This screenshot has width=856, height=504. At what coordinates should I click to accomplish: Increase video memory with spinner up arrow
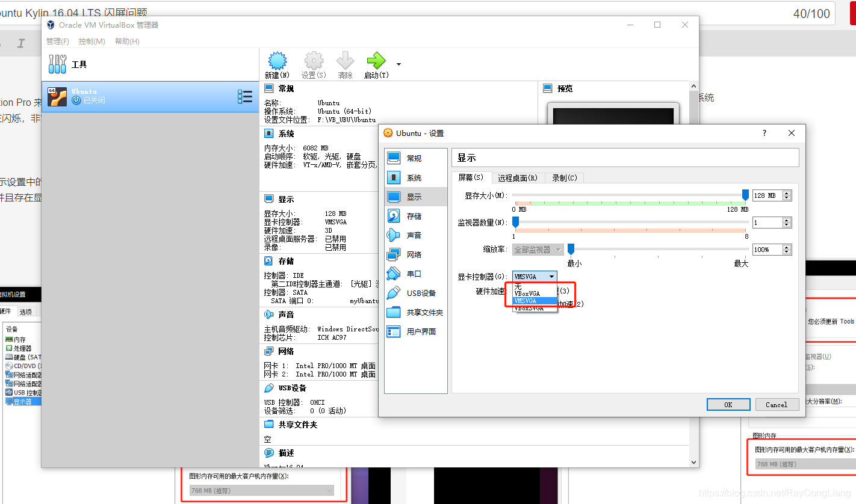point(787,193)
